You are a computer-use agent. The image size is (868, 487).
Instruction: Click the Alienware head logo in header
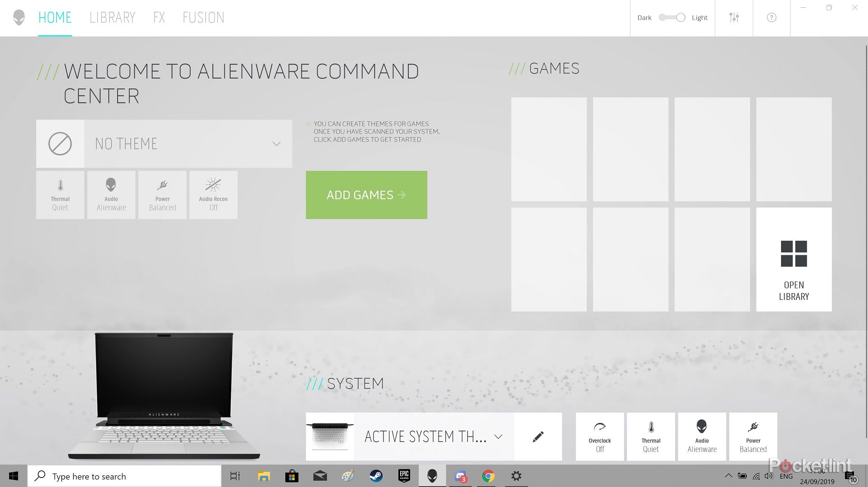pos(19,18)
